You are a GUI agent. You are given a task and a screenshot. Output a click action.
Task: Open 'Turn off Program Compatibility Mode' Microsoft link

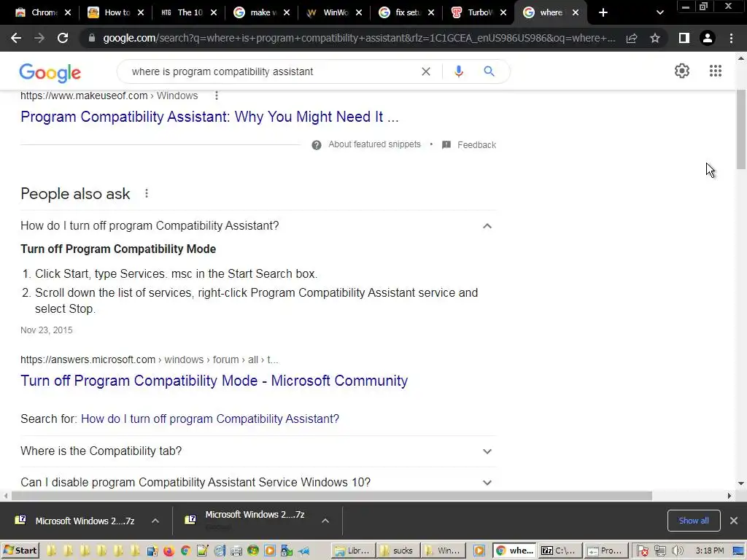point(214,381)
